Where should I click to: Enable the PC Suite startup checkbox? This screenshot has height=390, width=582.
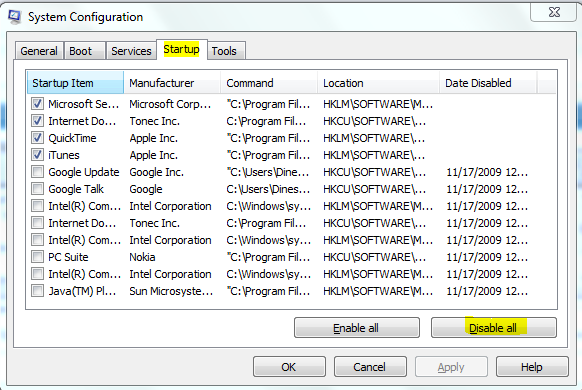point(37,257)
